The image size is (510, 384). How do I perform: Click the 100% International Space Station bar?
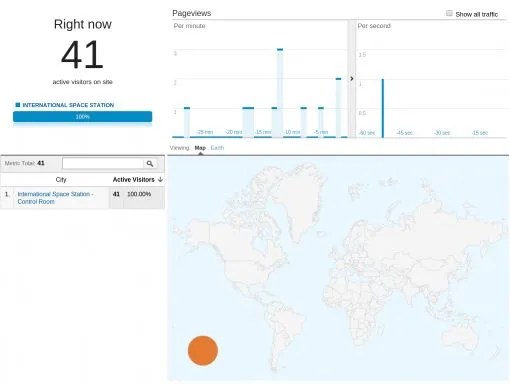point(82,116)
